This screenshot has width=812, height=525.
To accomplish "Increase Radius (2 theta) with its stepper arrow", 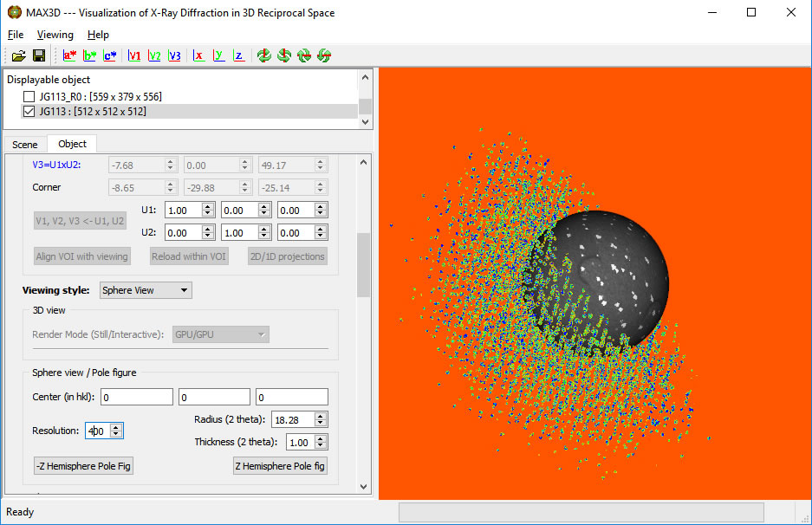I will pos(321,416).
